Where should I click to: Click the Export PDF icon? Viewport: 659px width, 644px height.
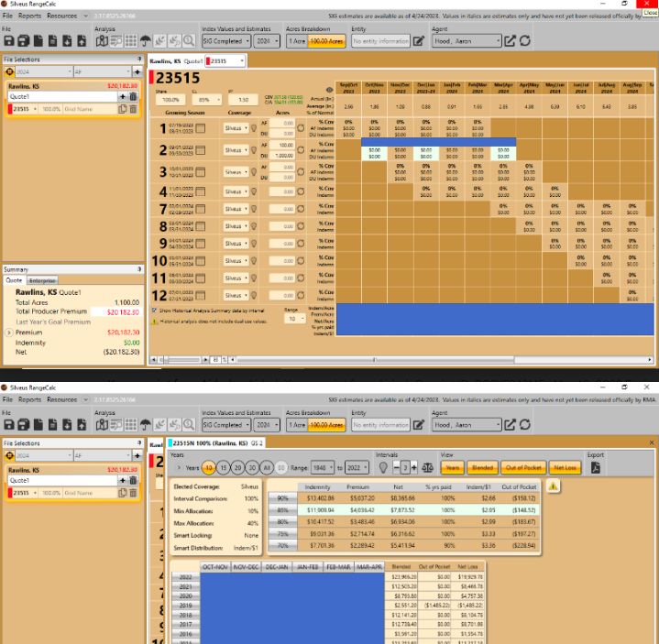[x=596, y=467]
